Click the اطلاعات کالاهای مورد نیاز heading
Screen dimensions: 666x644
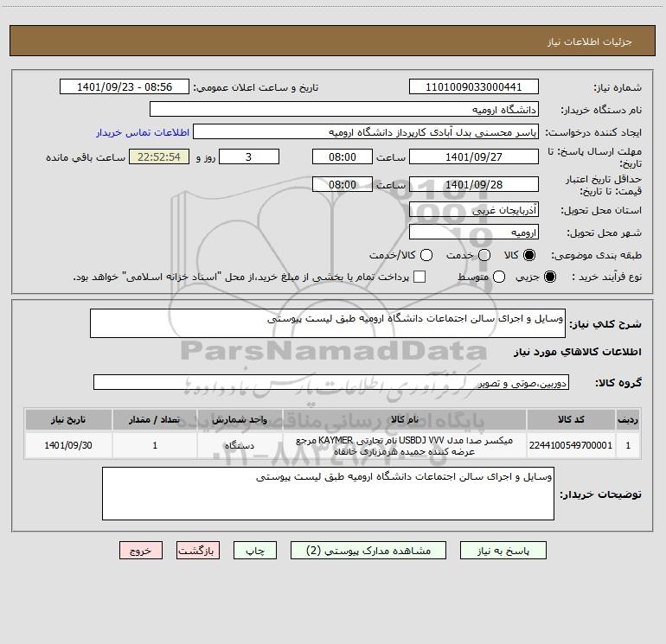pyautogui.click(x=578, y=352)
